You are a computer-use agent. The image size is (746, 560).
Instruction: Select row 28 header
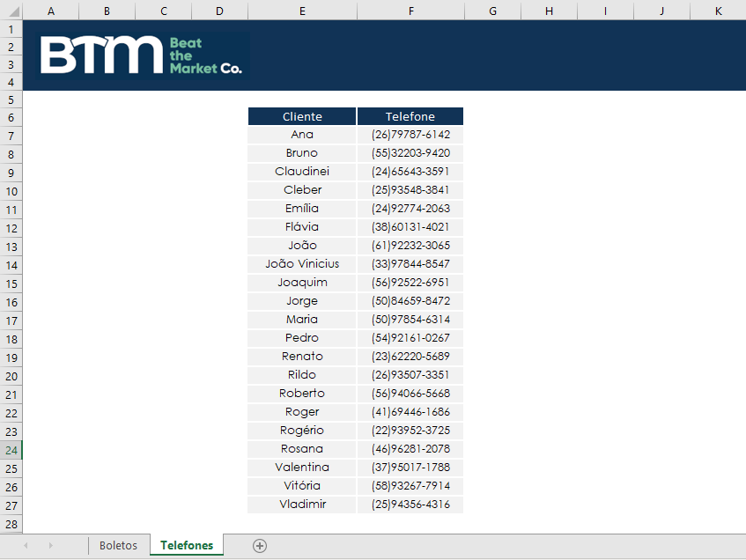[11, 524]
